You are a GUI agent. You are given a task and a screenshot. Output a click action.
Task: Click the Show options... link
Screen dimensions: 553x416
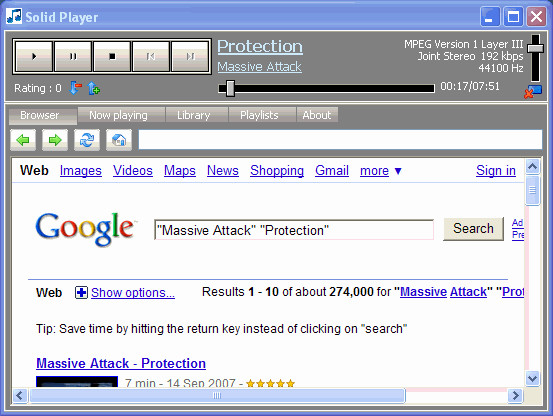pos(133,293)
